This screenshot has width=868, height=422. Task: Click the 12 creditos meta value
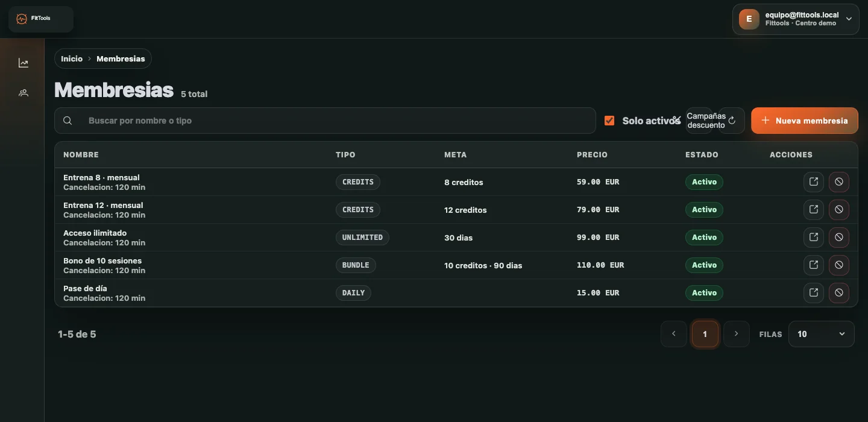465,210
